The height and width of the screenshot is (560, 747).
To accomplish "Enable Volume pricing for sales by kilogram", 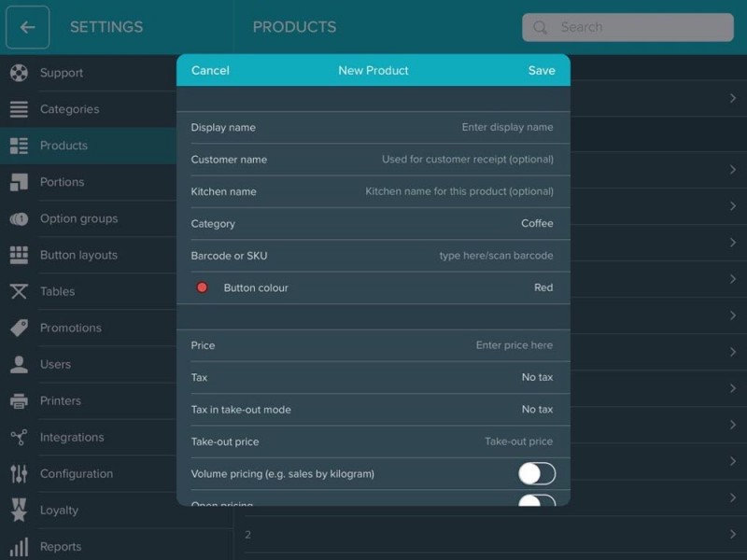I will [x=537, y=474].
